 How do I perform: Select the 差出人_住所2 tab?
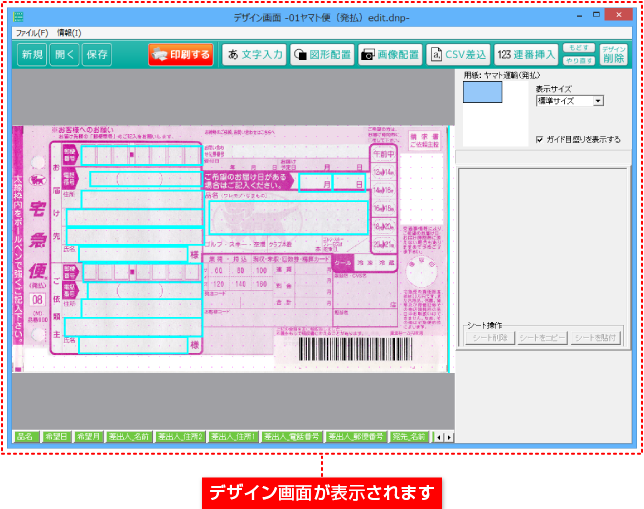coord(180,437)
